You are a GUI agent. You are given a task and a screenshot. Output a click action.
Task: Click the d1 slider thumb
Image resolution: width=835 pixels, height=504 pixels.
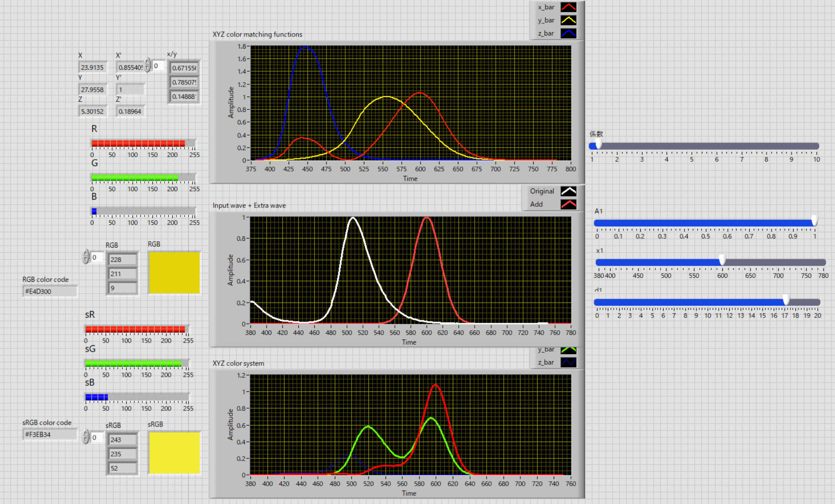[786, 301]
